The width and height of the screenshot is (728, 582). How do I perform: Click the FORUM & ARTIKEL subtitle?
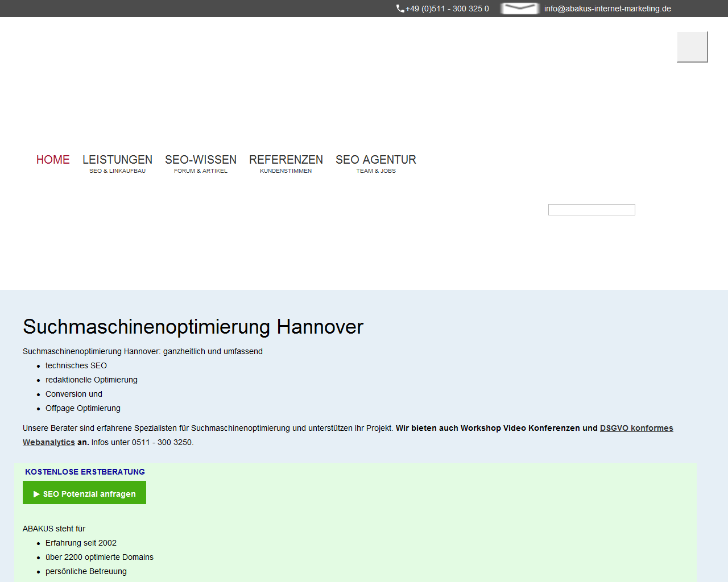pos(201,171)
